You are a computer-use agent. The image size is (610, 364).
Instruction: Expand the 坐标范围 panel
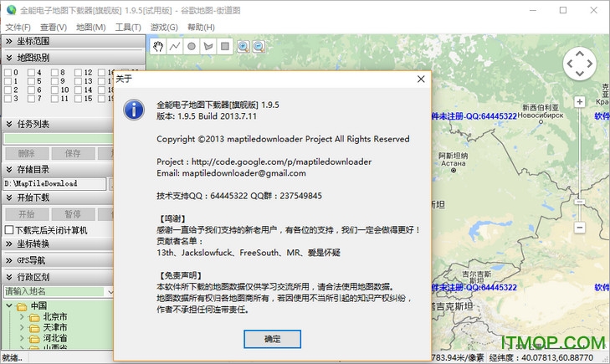point(9,41)
